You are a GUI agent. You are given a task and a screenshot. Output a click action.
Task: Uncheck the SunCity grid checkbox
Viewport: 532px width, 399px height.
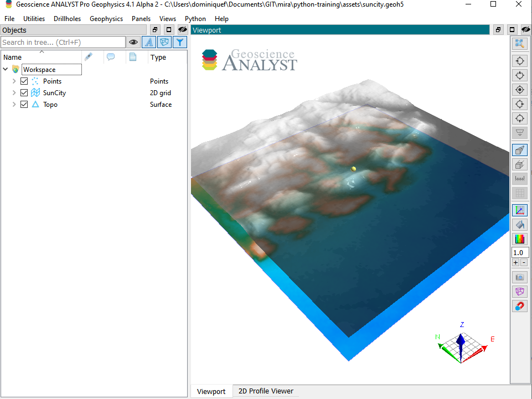tap(24, 92)
